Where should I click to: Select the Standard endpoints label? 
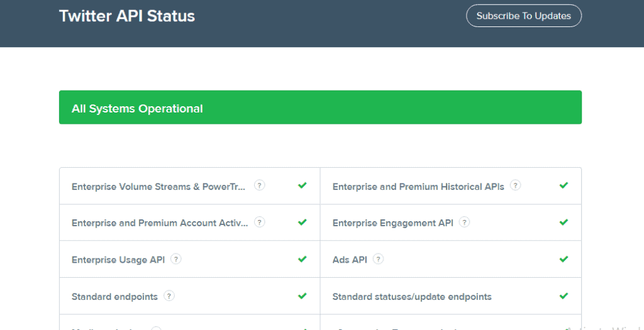click(x=114, y=296)
